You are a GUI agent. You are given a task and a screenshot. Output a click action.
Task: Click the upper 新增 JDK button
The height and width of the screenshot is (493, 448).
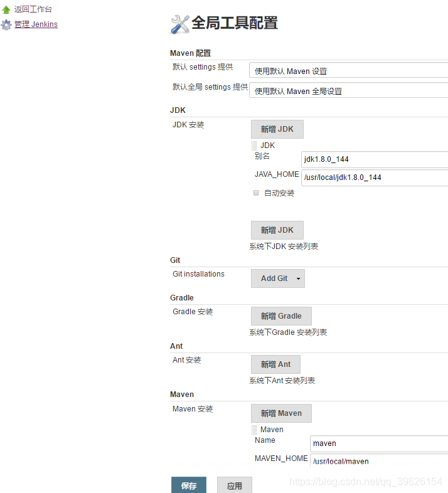(x=277, y=129)
